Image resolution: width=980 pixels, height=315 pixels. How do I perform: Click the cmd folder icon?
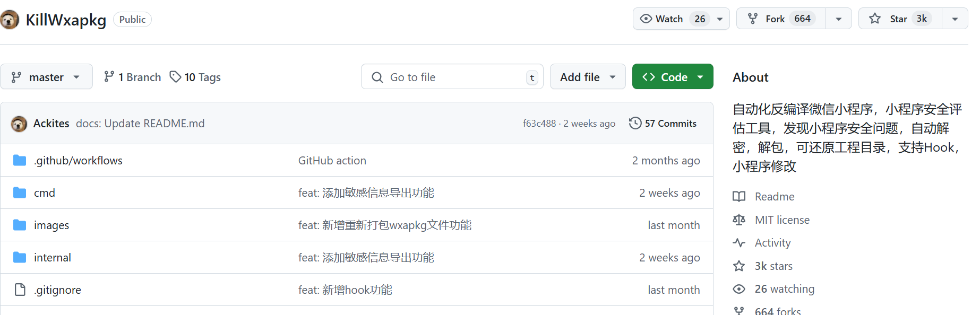[x=20, y=193]
